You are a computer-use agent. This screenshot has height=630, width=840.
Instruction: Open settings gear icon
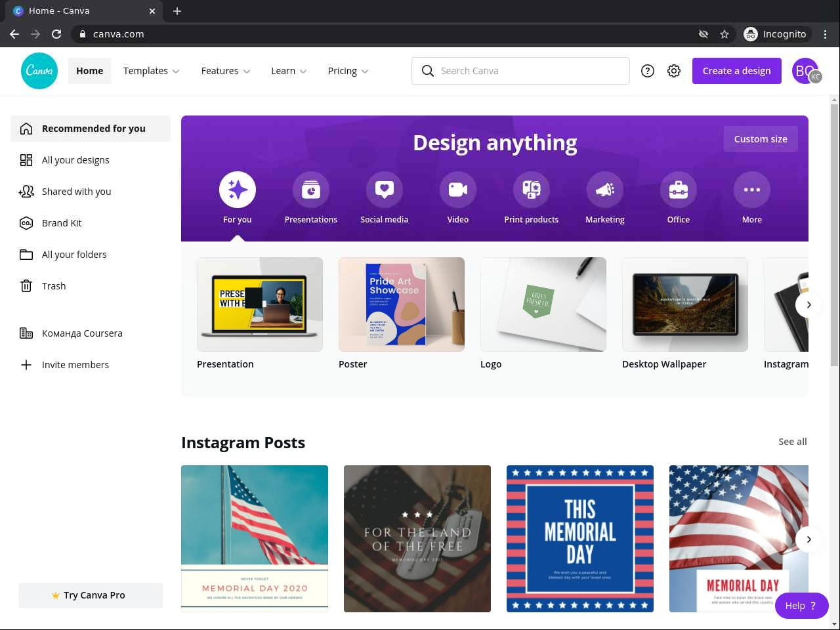(x=674, y=71)
